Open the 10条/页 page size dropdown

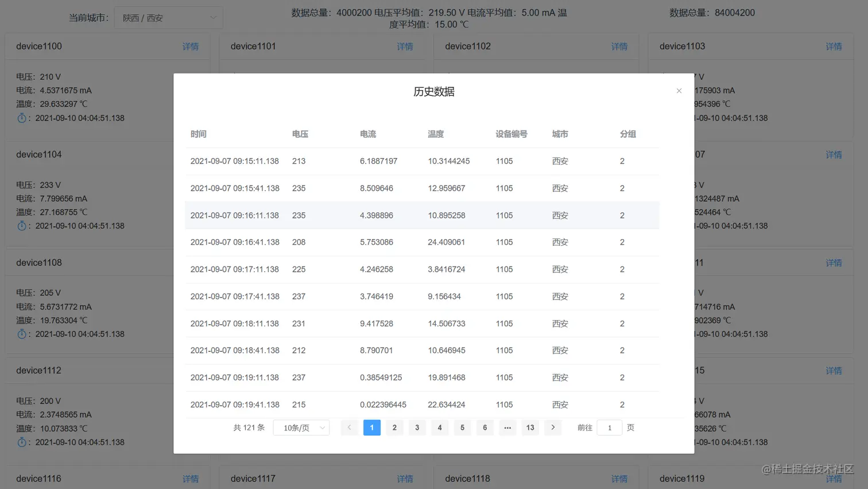pos(301,428)
